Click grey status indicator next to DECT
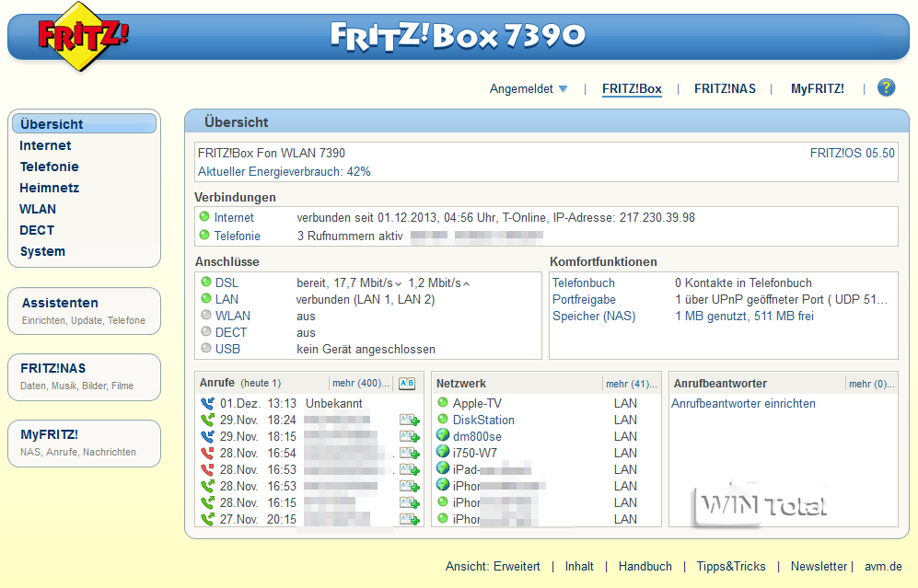The image size is (918, 588). (205, 331)
